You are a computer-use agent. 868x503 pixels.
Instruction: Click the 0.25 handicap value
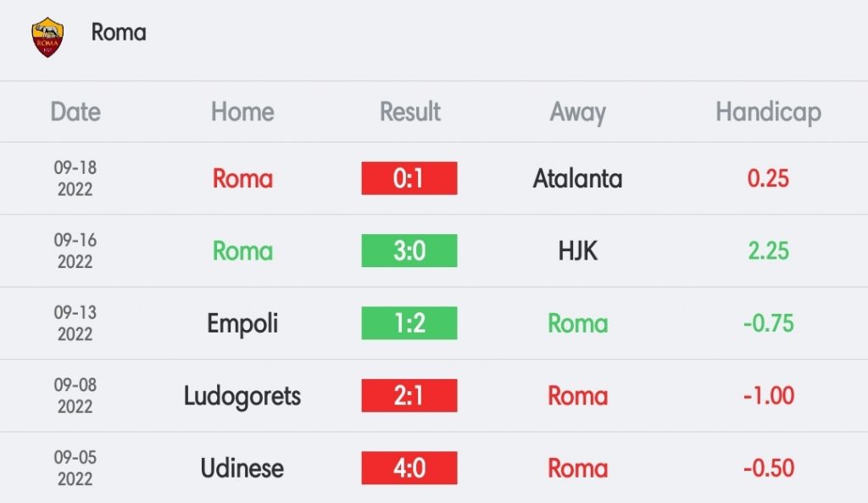(x=768, y=178)
